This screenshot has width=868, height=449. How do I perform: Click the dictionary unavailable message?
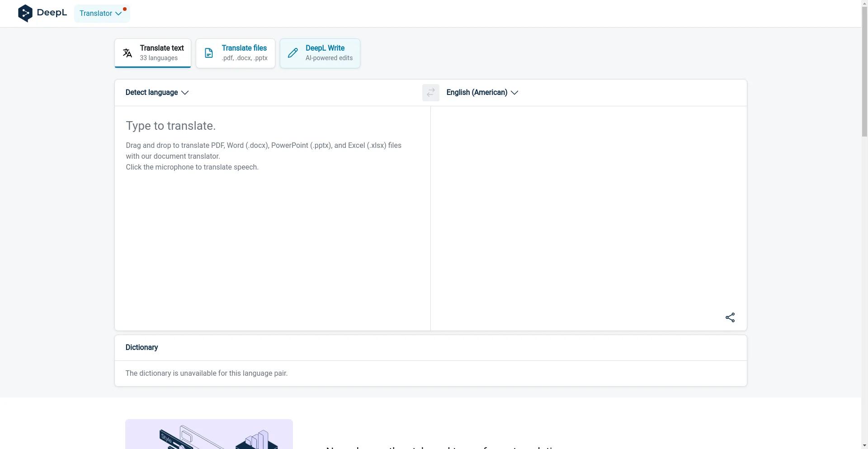[x=207, y=373]
